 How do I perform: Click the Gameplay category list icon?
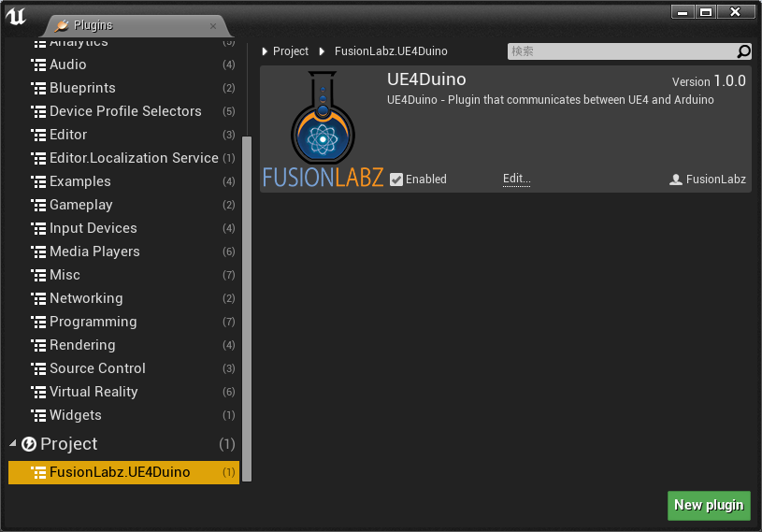coord(38,205)
